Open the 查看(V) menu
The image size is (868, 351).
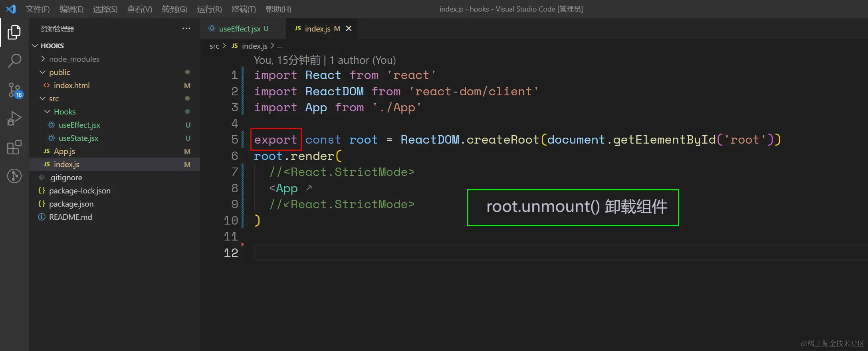tap(140, 9)
